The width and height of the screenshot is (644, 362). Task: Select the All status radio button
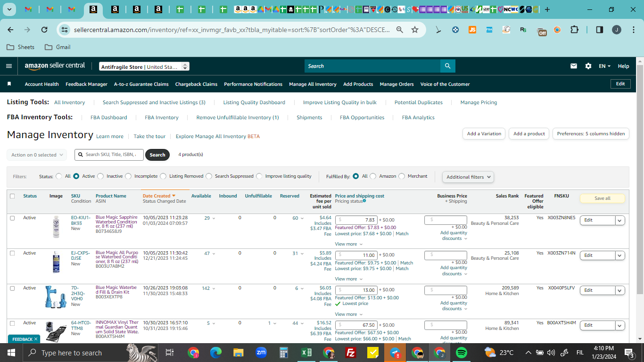click(x=59, y=176)
